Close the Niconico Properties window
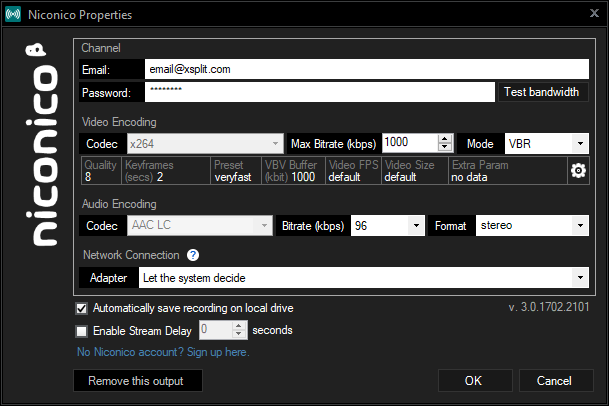The image size is (609, 406). click(x=594, y=13)
